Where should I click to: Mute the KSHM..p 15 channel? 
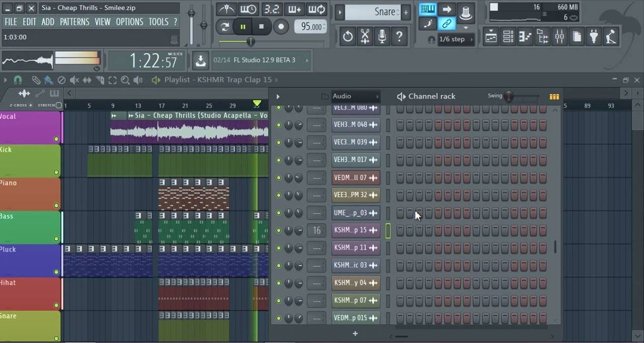pos(279,230)
